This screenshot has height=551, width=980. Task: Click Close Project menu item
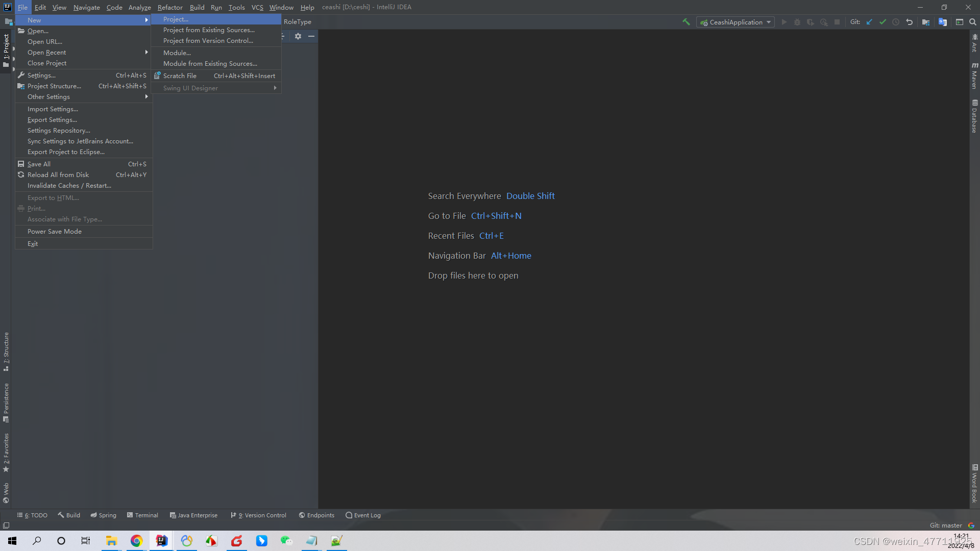pos(84,63)
